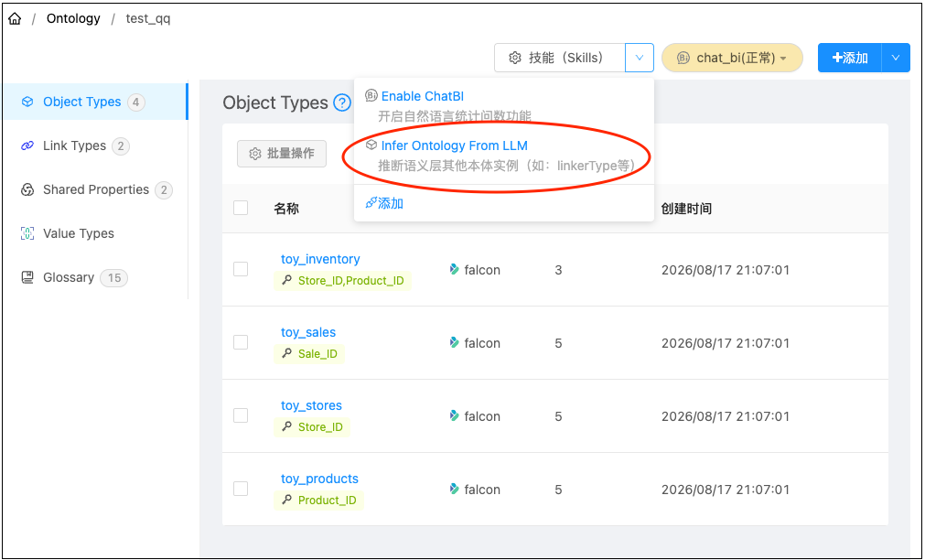This screenshot has width=925, height=560.
Task: Click the Enable ChatBI bot icon
Action: (x=371, y=95)
